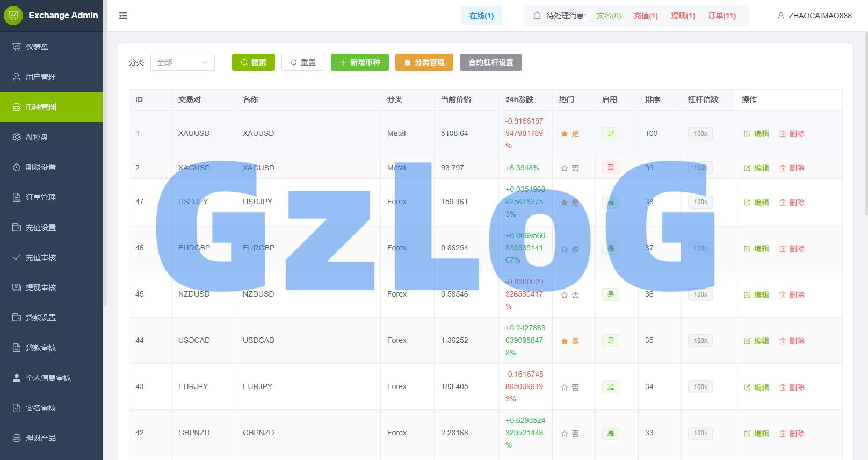Open AI控盘 in the sidebar
The image size is (868, 460).
click(x=51, y=137)
